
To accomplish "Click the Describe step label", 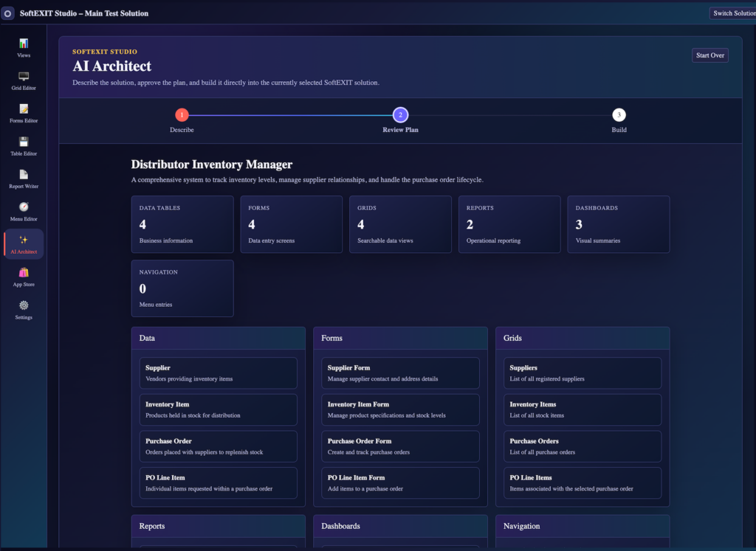I will point(182,130).
